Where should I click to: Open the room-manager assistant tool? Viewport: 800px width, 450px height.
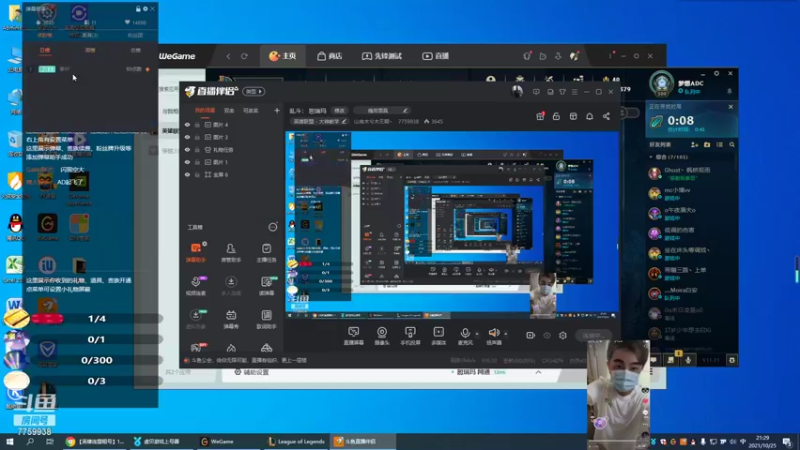[231, 252]
